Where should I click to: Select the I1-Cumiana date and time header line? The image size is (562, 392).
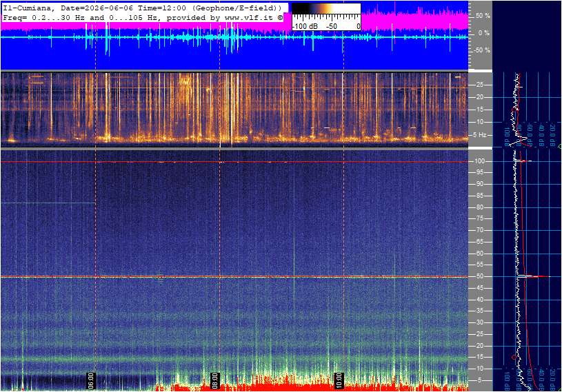(143, 8)
